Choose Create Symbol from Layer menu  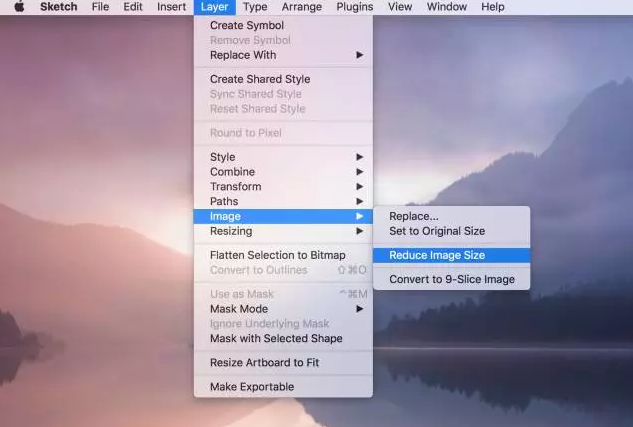pyautogui.click(x=283, y=25)
